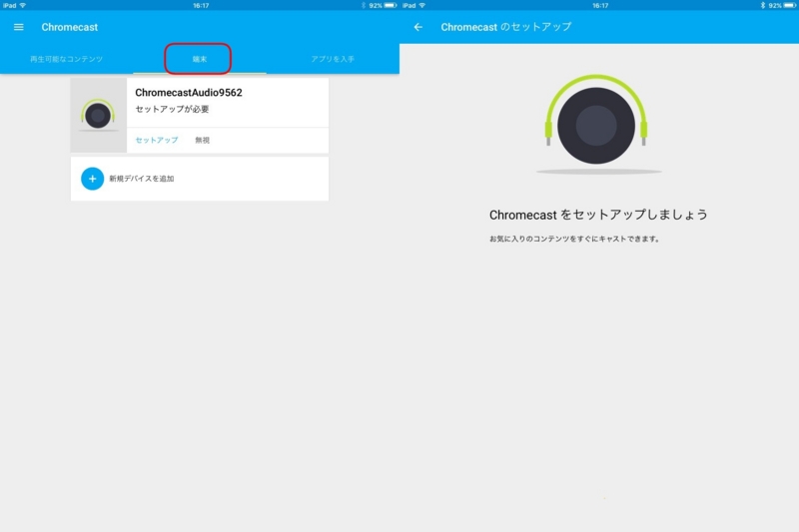799x532 pixels.
Task: Click the セットアップ link
Action: (157, 140)
